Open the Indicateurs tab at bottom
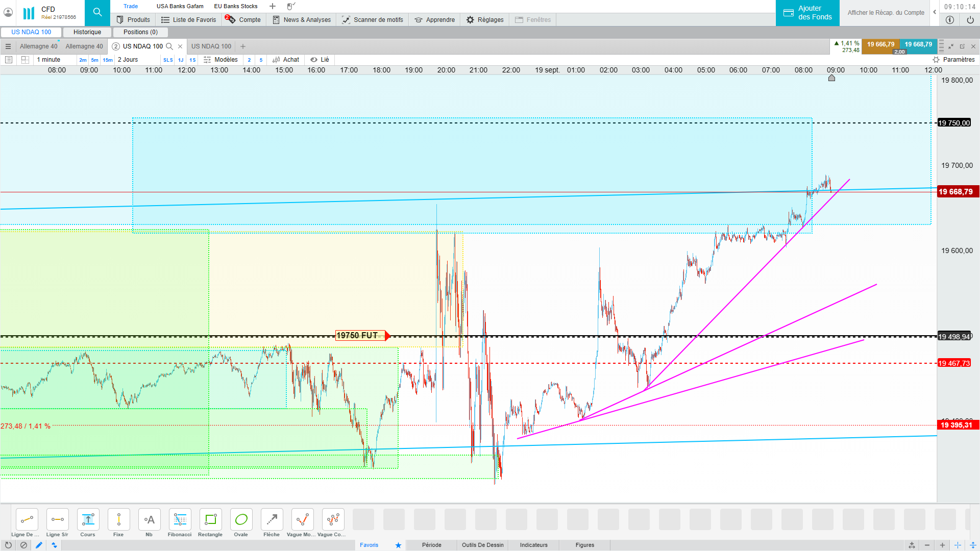 [533, 545]
